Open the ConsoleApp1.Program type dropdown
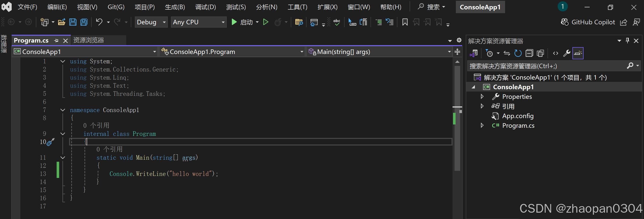The height and width of the screenshot is (219, 644). click(x=232, y=52)
